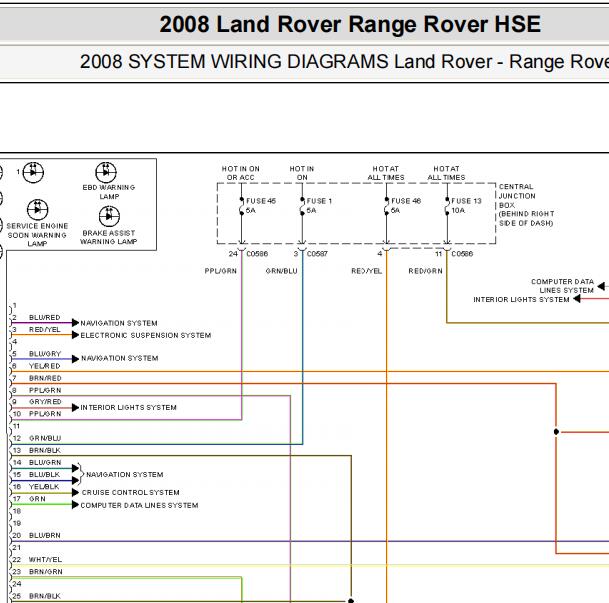Click the 'BLU/BRN' wire label at pin 20
The height and width of the screenshot is (603, 609).
click(x=45, y=535)
